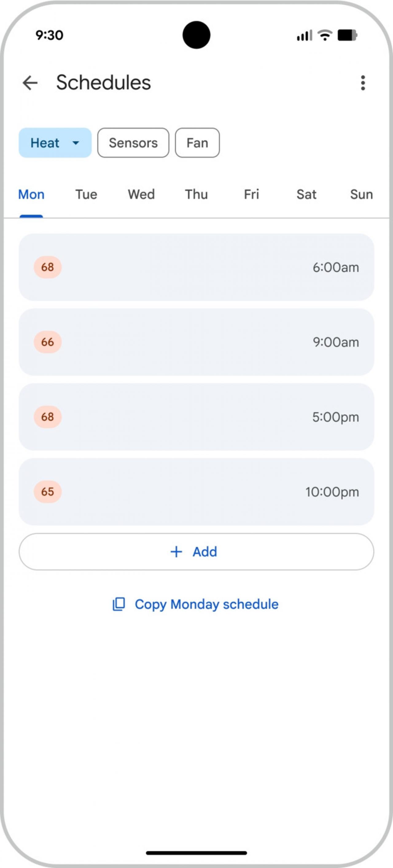Tap the battery status icon

(x=347, y=35)
